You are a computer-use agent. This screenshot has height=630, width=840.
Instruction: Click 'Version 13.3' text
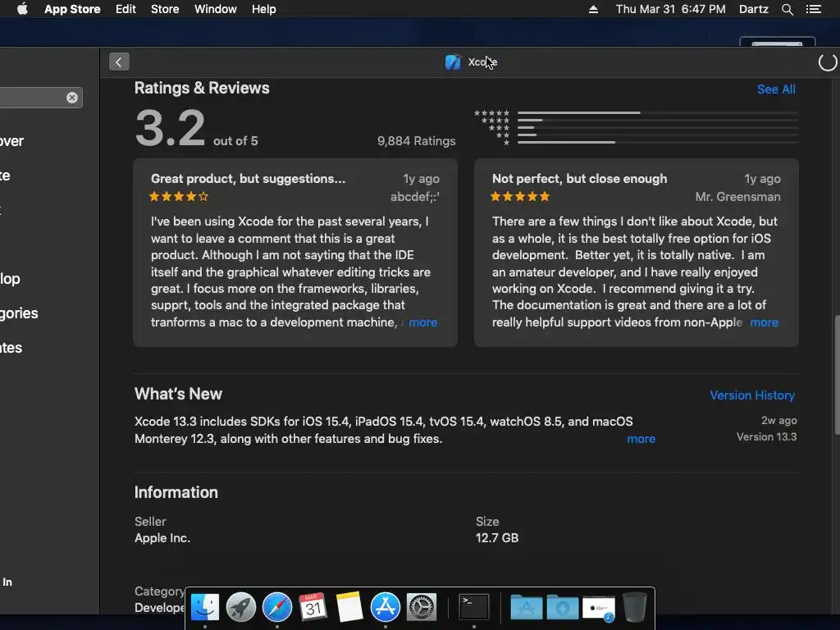tap(767, 436)
